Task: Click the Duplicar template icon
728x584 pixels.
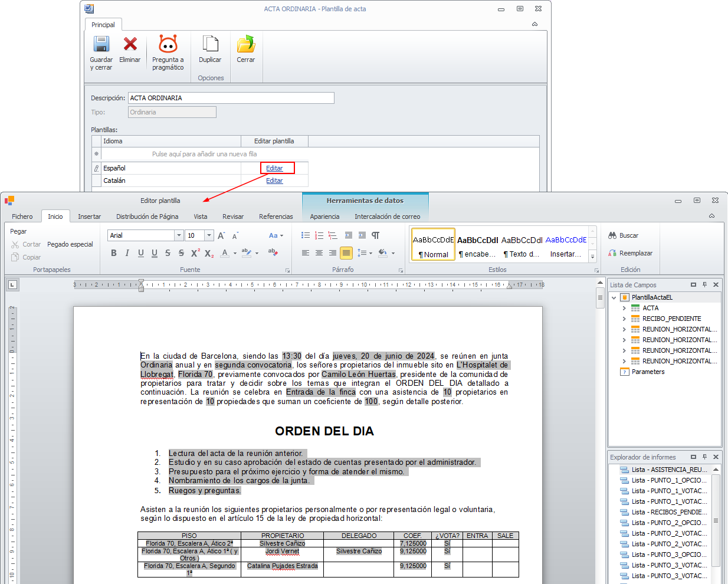Action: coord(210,44)
